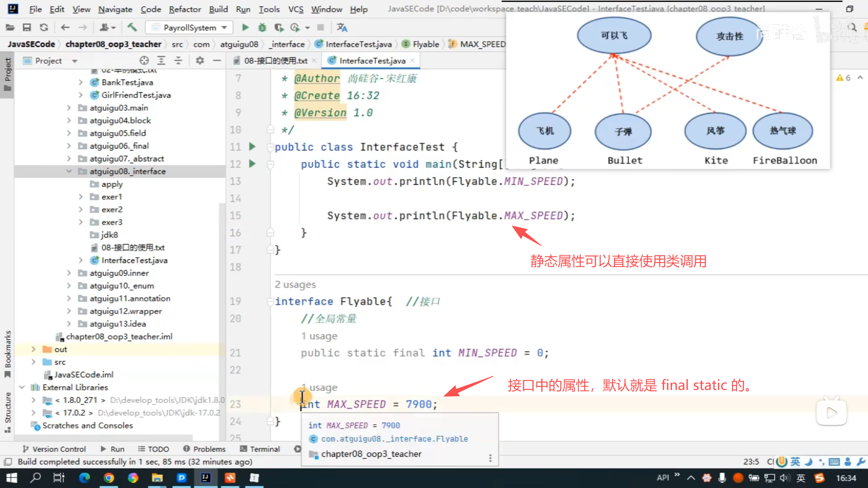Screen dimensions: 868x488
Task: Toggle the Structure tool window
Action: (x=8, y=411)
